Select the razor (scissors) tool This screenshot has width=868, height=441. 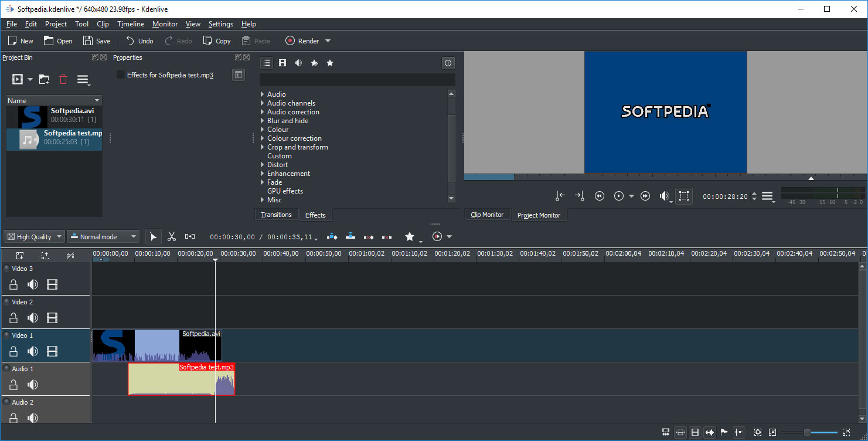click(171, 236)
